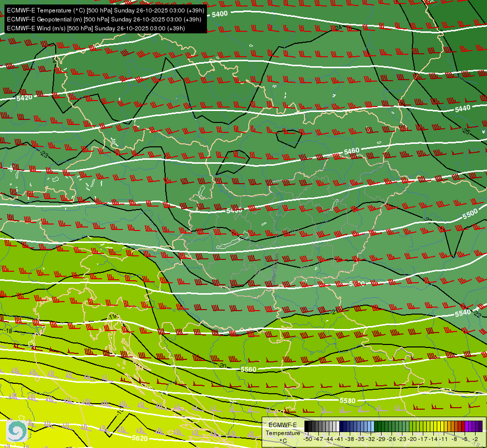Click the swirl logo in the bottom-left corner

point(17,431)
